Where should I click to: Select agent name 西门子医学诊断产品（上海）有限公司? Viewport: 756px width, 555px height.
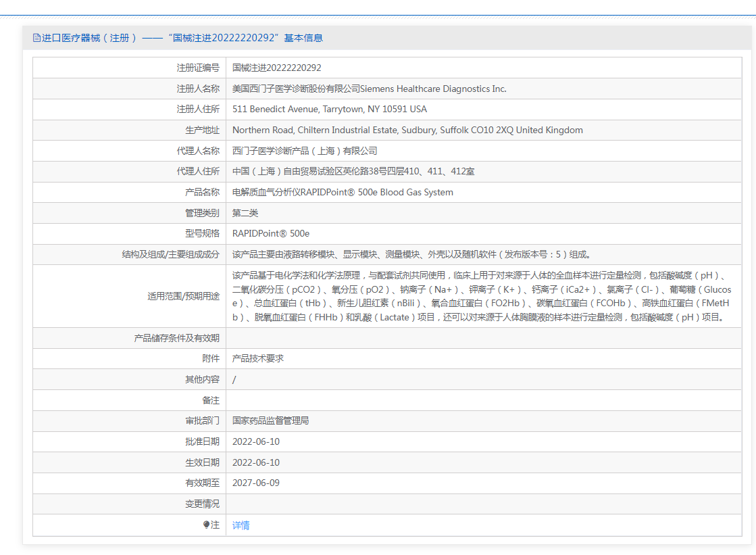tap(305, 151)
